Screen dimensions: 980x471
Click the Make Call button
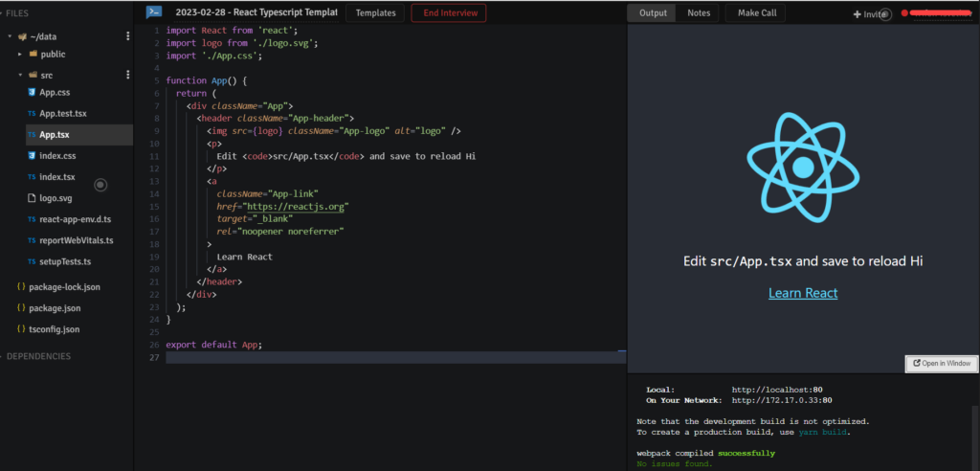click(x=757, y=13)
